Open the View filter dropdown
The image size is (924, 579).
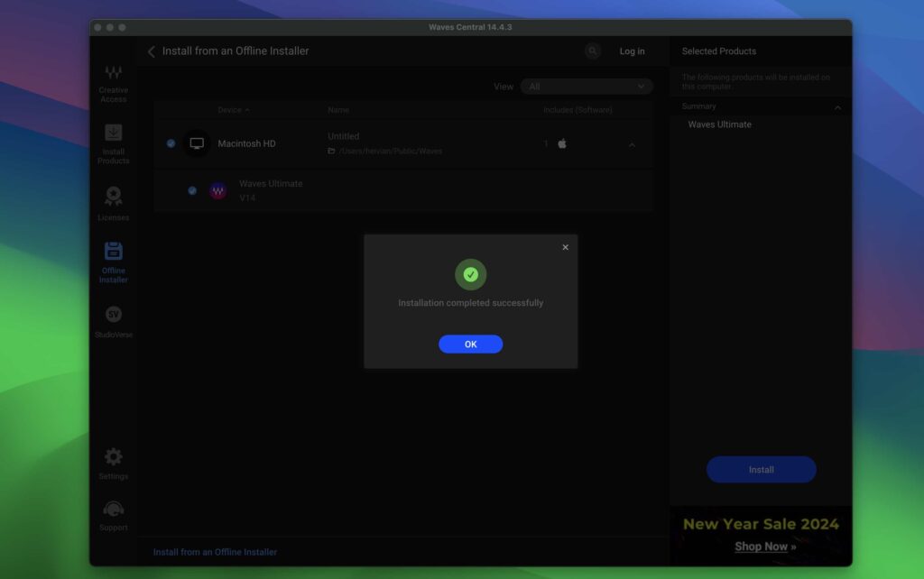point(587,87)
